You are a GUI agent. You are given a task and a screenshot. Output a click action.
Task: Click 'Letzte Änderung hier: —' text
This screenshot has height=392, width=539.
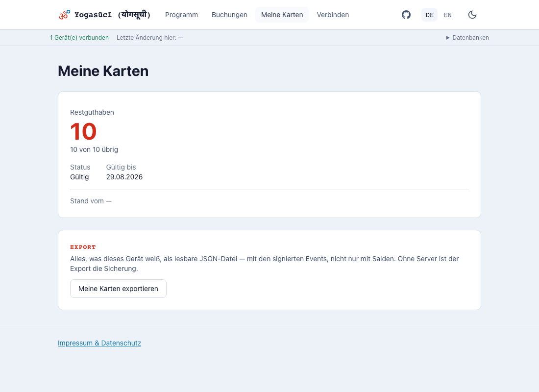[x=150, y=37]
